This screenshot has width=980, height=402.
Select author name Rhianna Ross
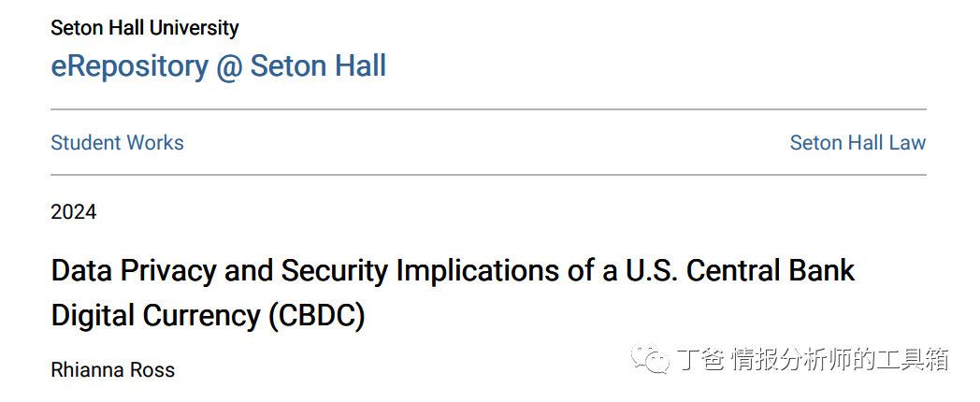coord(112,370)
